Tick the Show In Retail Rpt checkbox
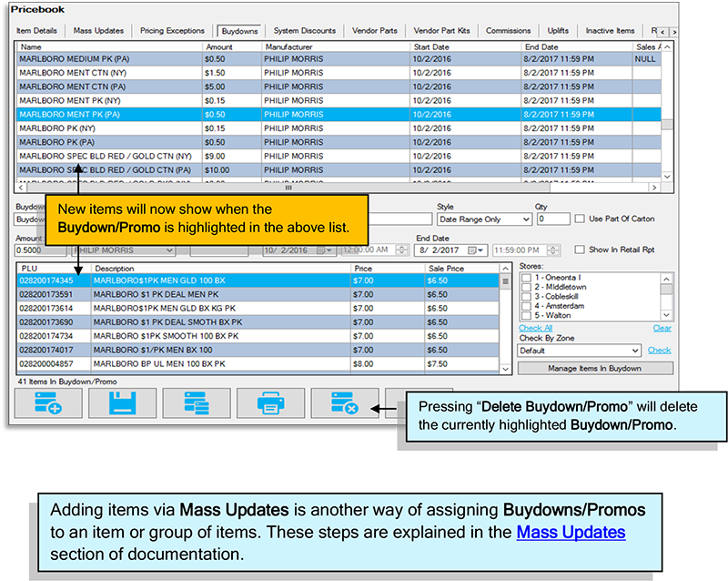Image resolution: width=728 pixels, height=581 pixels. tap(580, 250)
